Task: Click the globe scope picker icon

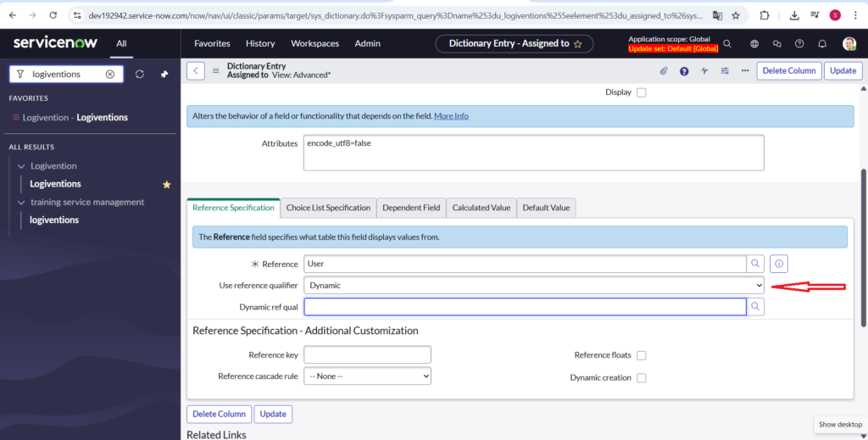Action: pos(754,43)
